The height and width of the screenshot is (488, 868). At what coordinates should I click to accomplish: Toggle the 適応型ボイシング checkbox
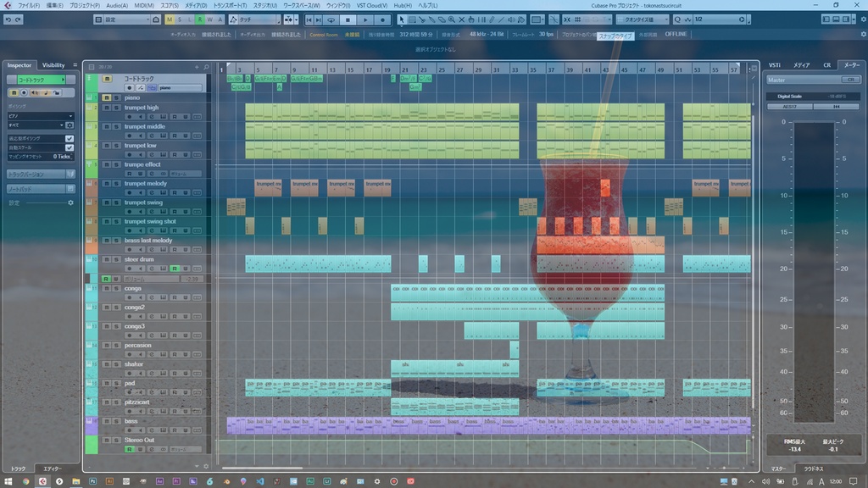click(x=70, y=138)
